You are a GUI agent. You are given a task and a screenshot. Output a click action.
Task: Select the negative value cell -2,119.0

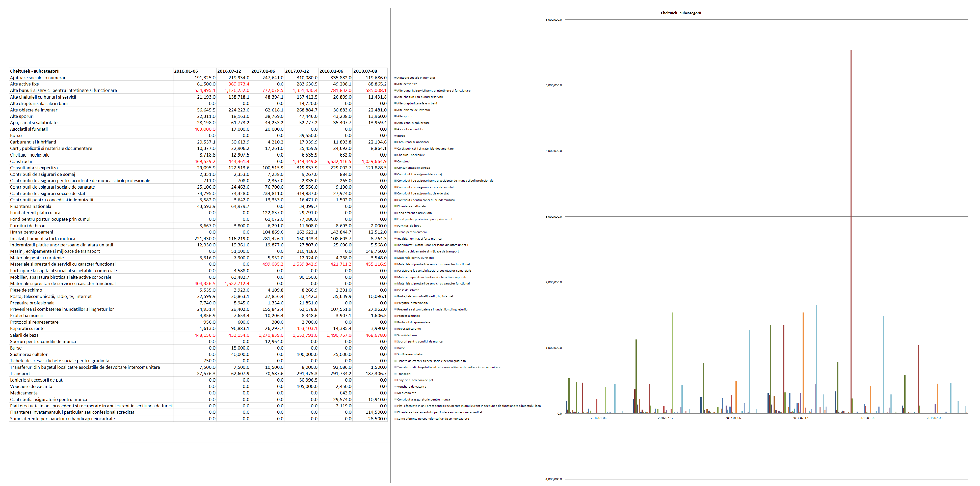coord(343,406)
